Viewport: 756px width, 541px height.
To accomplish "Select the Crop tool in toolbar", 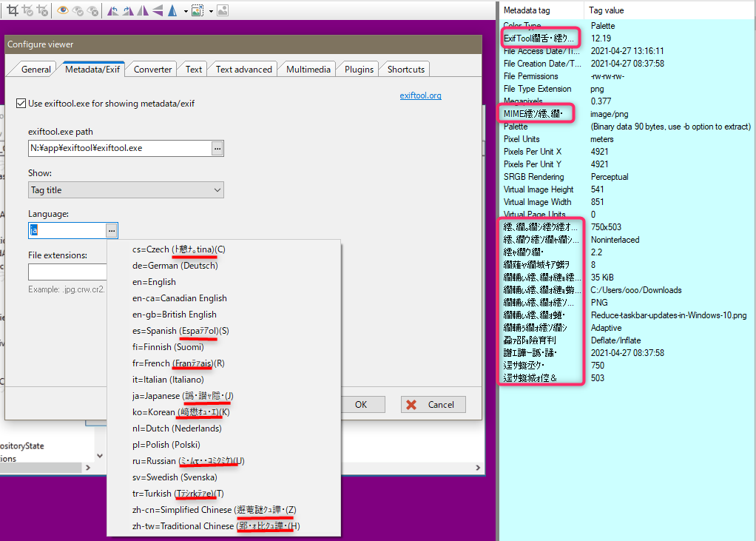I will pyautogui.click(x=13, y=10).
